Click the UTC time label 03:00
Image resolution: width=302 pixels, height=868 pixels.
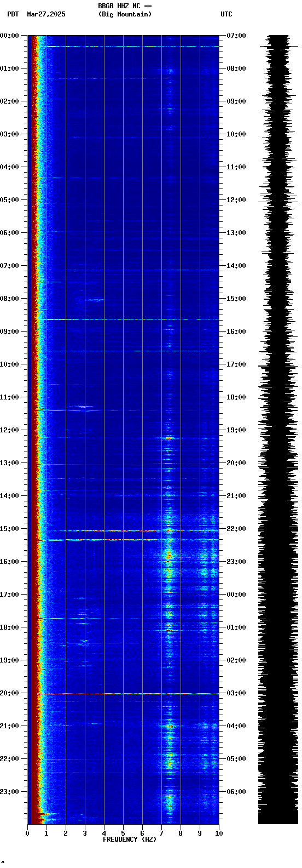pyautogui.click(x=236, y=693)
